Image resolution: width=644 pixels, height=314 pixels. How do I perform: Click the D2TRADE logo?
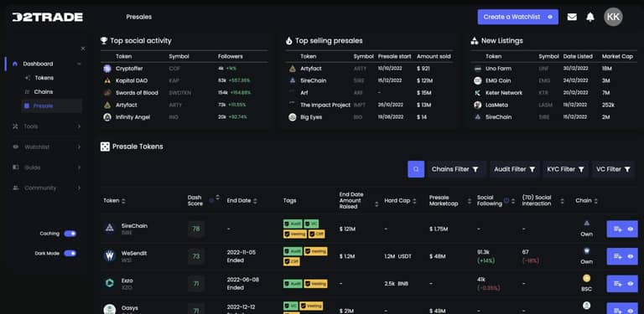(47, 17)
